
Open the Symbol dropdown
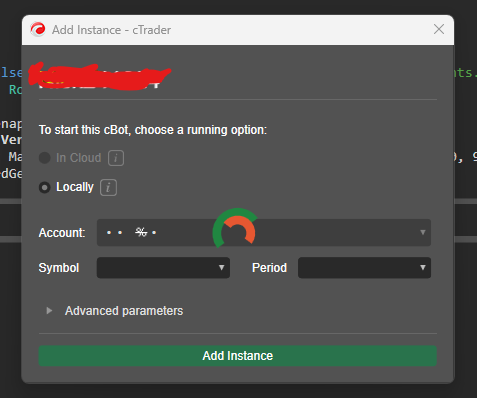click(163, 268)
